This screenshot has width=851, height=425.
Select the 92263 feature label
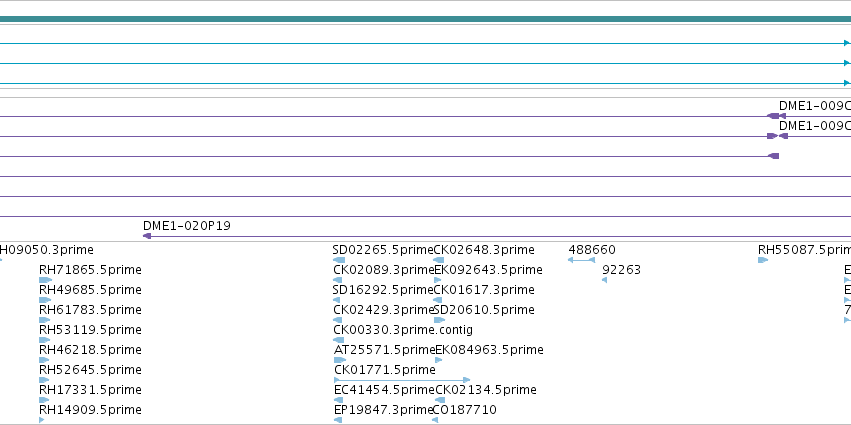(621, 270)
